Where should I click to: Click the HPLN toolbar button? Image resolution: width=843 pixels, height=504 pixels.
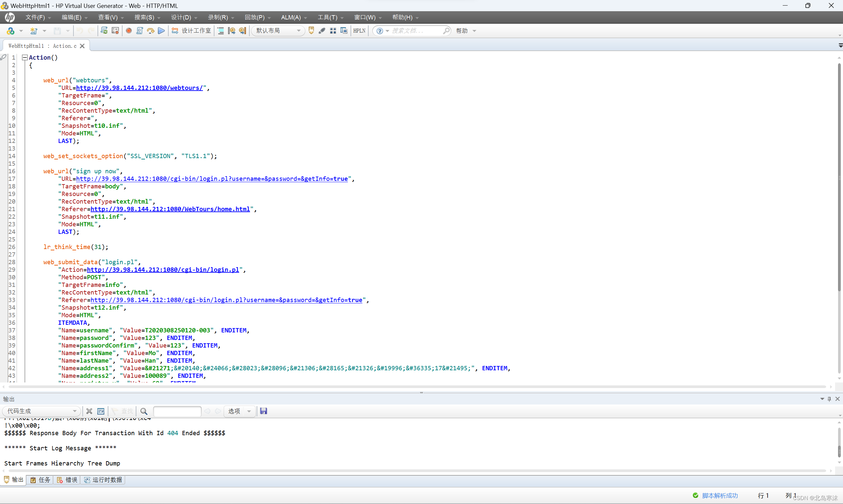[359, 31]
